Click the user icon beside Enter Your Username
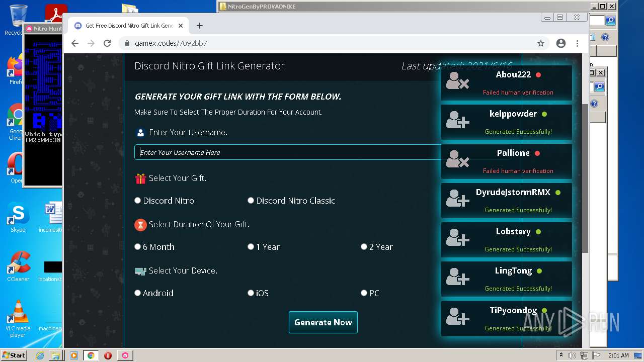 [140, 133]
